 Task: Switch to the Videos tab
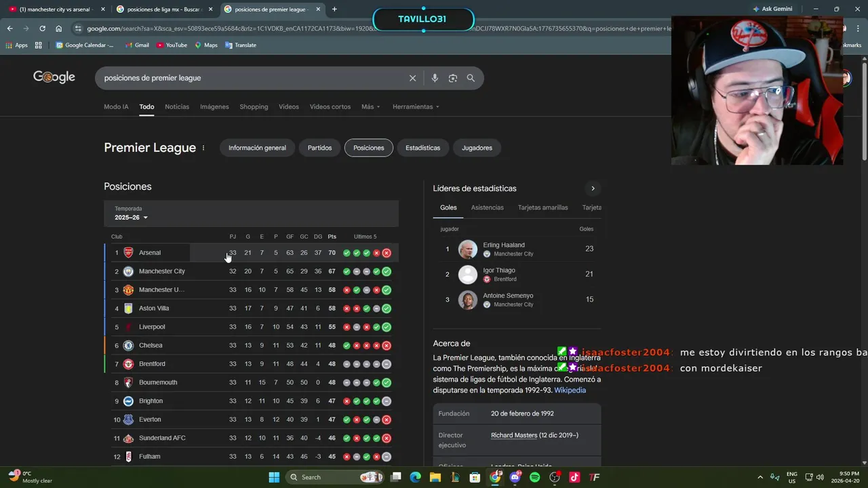(x=289, y=106)
